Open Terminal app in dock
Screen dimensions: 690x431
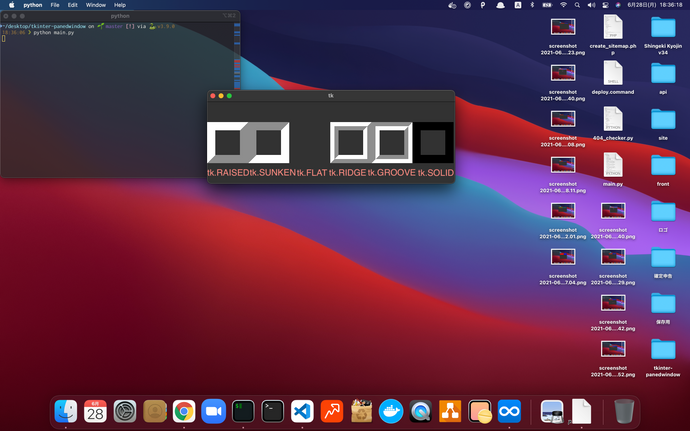[x=273, y=411]
